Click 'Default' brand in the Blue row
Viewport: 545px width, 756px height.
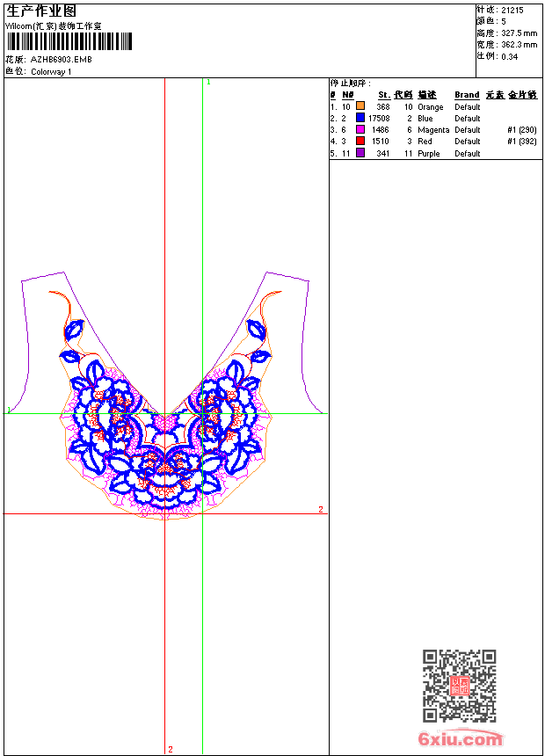coord(468,119)
